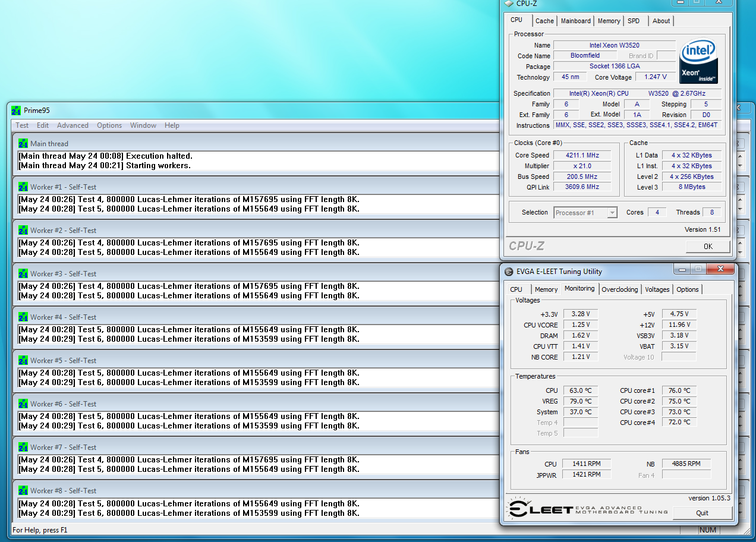Click the CPU-Z title bar icon
The width and height of the screenshot is (756, 542).
click(509, 3)
